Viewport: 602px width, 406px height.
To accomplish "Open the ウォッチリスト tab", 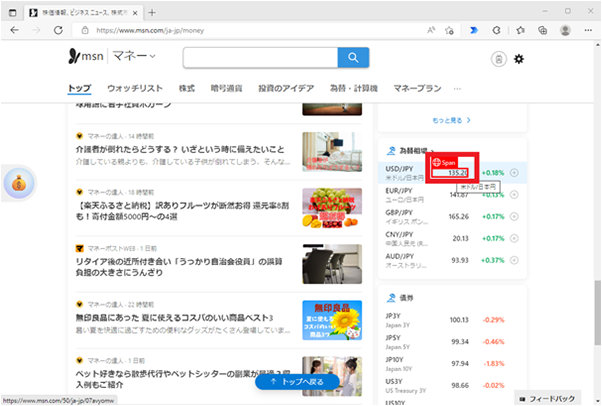I will point(135,88).
